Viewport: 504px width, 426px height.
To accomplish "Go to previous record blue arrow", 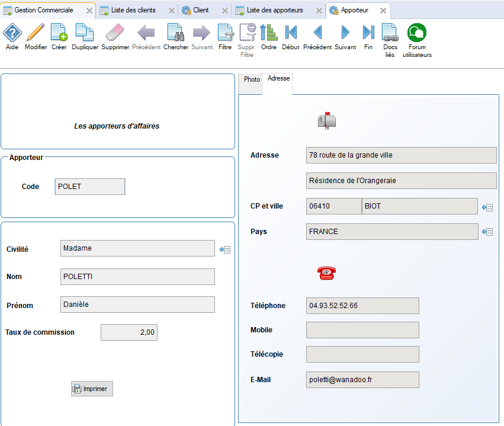I will click(x=317, y=33).
